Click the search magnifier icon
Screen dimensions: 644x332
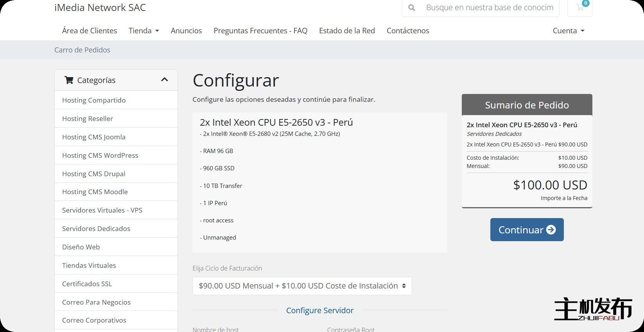[x=411, y=7]
